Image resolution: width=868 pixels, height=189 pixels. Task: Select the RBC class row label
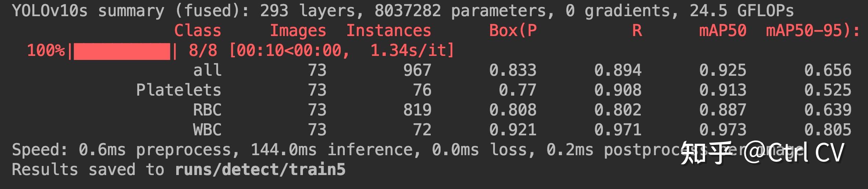point(207,110)
